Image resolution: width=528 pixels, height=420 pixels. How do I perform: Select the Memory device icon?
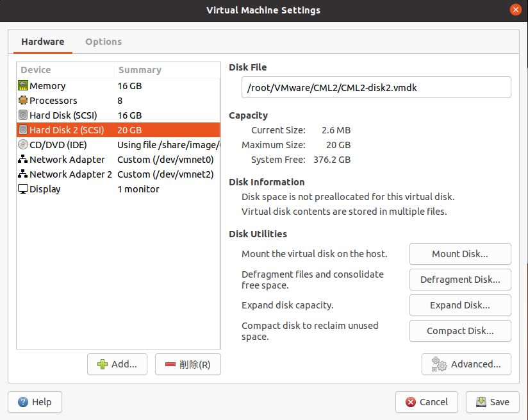22,85
